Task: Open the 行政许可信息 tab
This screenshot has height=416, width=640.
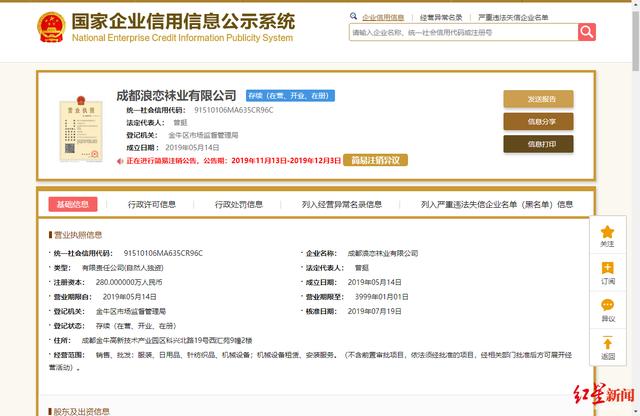Action: (x=152, y=204)
